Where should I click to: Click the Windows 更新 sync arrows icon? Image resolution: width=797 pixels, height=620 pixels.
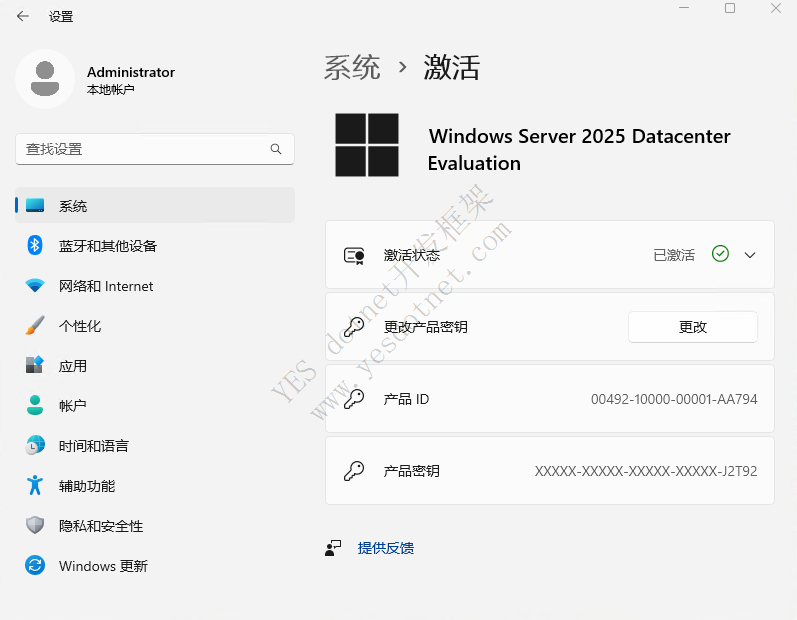(x=35, y=565)
